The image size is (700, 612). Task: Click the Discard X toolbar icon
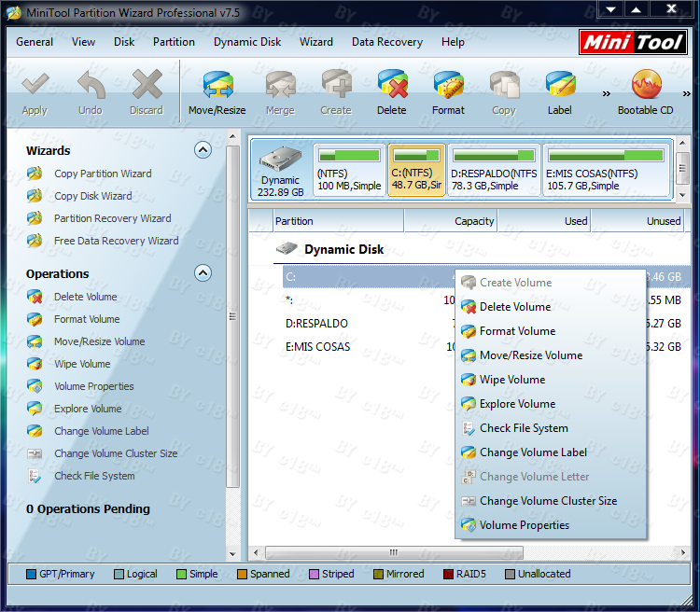click(x=147, y=84)
